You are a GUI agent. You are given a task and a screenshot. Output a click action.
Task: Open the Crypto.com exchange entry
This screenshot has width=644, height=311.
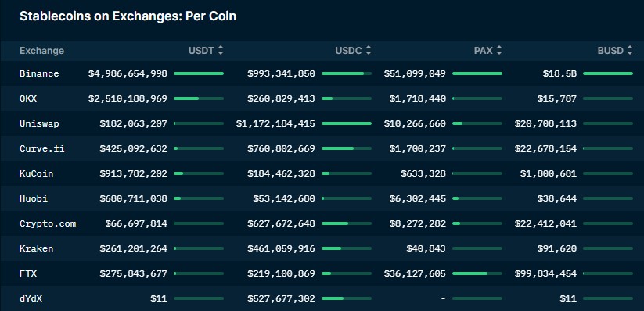point(48,223)
